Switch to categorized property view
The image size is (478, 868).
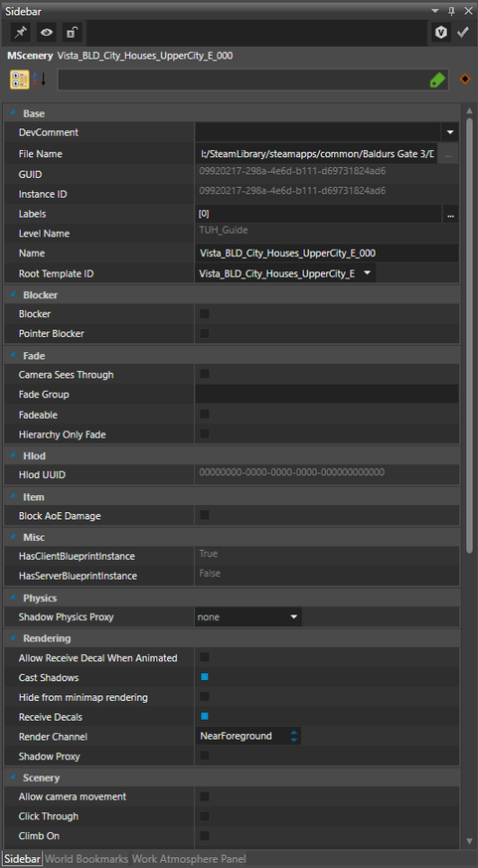tap(19, 80)
